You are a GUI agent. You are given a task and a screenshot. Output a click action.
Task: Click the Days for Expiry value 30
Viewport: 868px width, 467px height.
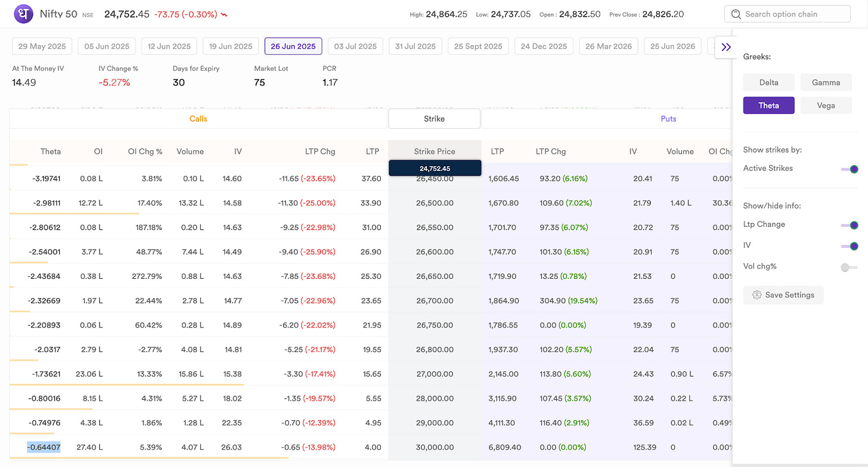[x=178, y=83]
